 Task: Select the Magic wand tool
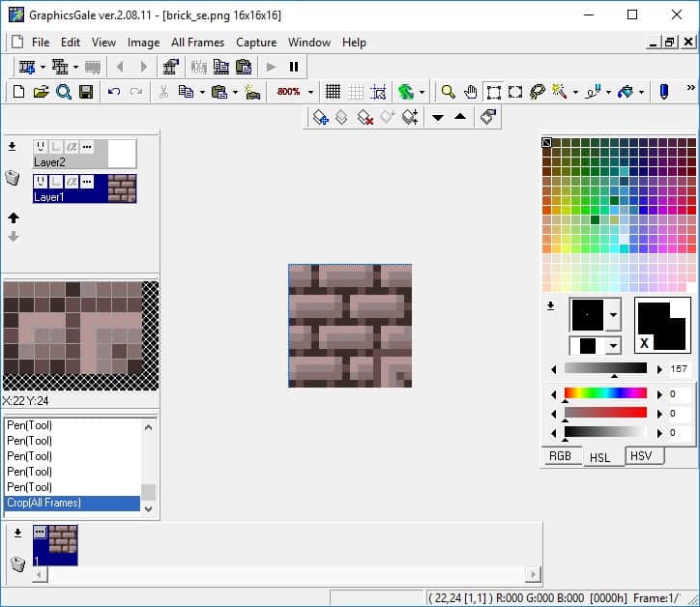coord(560,92)
